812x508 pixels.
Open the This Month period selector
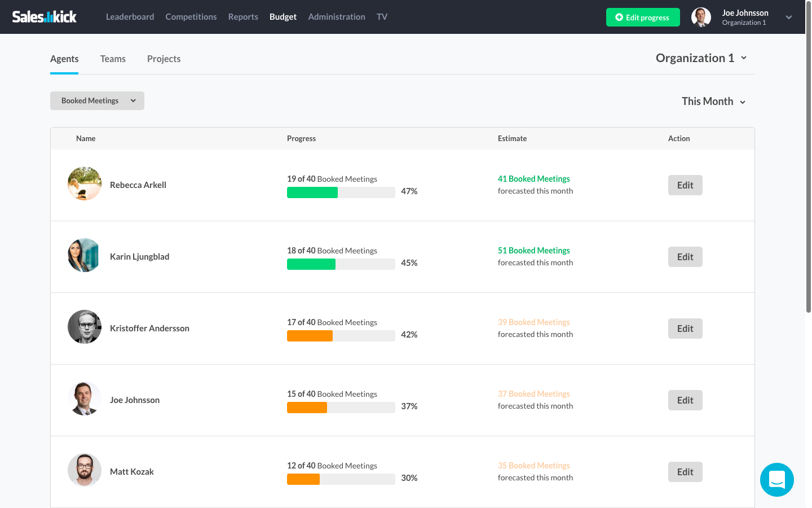[x=713, y=102]
